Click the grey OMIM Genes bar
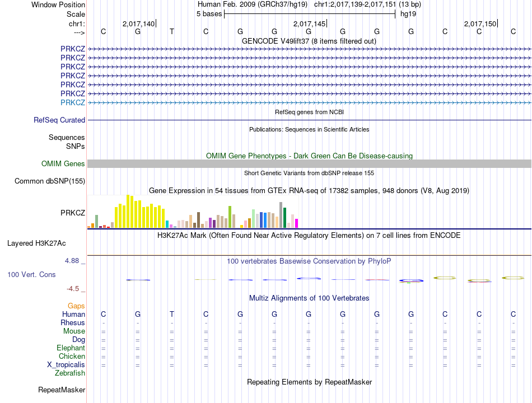This screenshot has width=532, height=403. coord(309,163)
